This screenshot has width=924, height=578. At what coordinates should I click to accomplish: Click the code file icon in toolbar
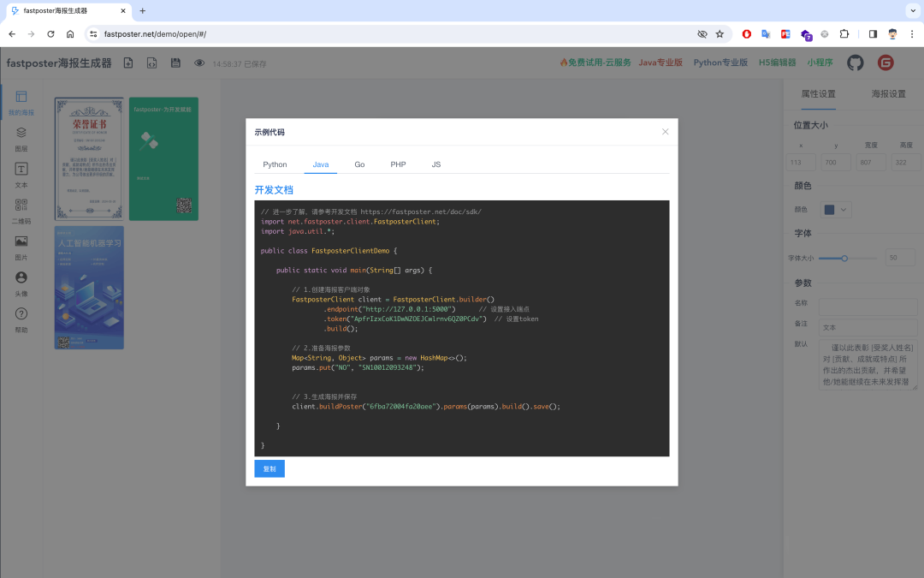pos(151,63)
